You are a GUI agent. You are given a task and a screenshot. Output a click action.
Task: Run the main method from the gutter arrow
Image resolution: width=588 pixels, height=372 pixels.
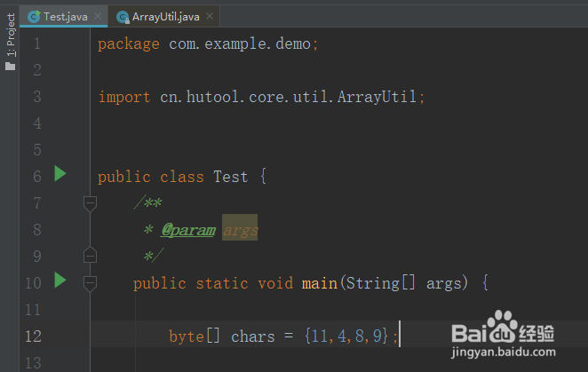(x=60, y=281)
